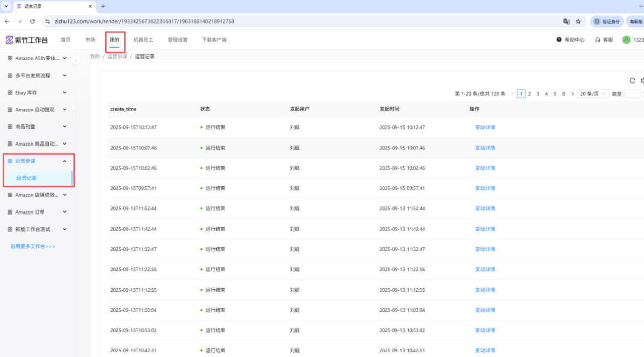Viewport: 644px width, 357px height.
Task: Click the green user avatar icon
Action: tap(626, 40)
